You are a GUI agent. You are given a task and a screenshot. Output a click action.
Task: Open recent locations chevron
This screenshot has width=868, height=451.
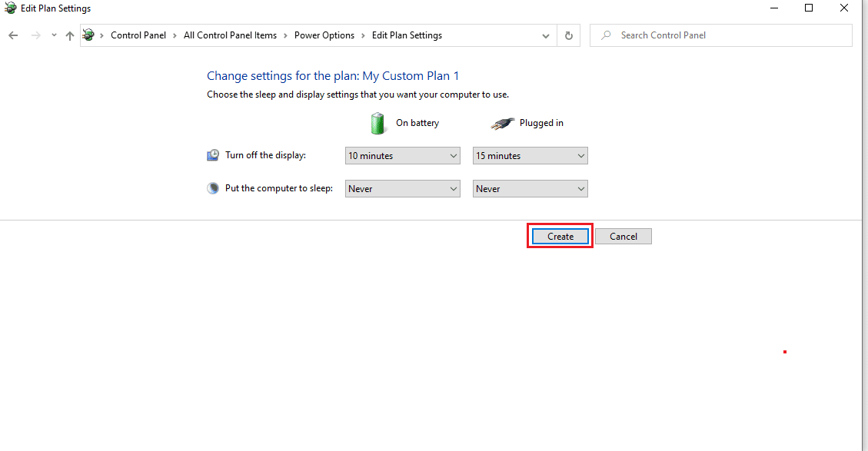point(54,35)
